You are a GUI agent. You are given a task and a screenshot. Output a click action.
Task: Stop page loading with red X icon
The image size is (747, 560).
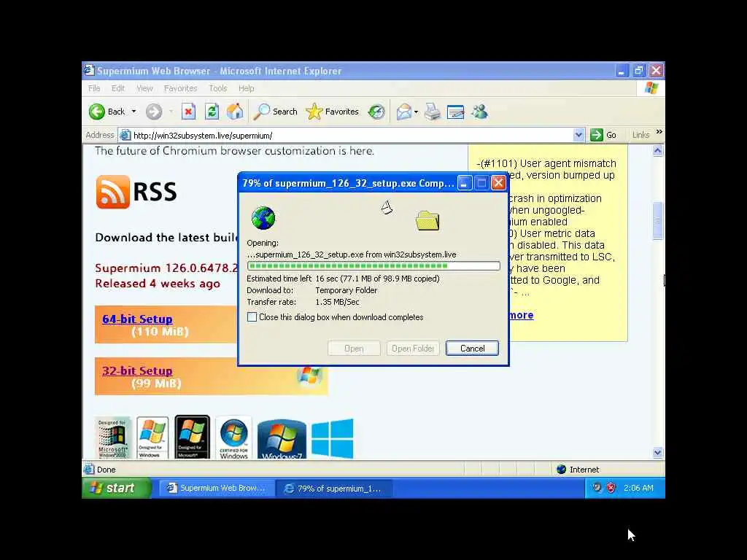click(x=189, y=112)
